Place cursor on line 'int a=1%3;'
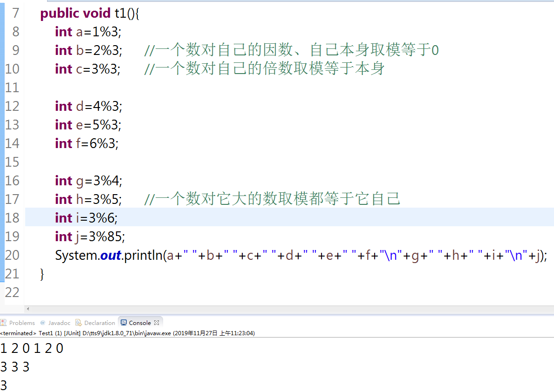554x392 pixels. [88, 32]
